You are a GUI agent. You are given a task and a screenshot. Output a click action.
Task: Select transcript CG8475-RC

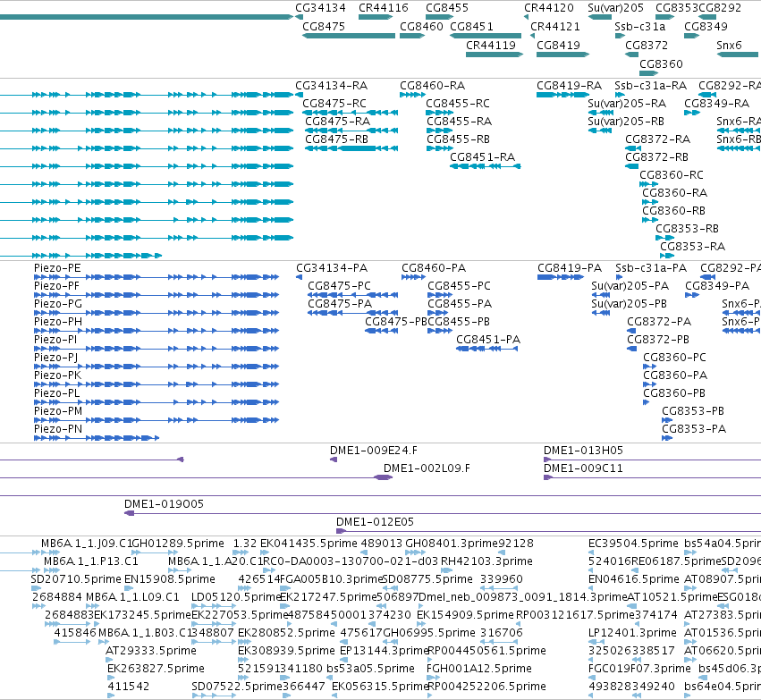[334, 104]
